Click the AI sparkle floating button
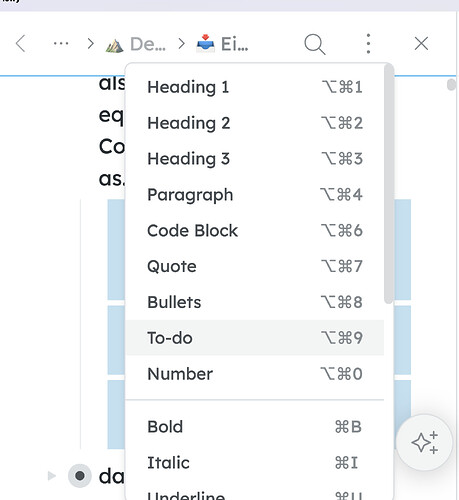 [425, 442]
